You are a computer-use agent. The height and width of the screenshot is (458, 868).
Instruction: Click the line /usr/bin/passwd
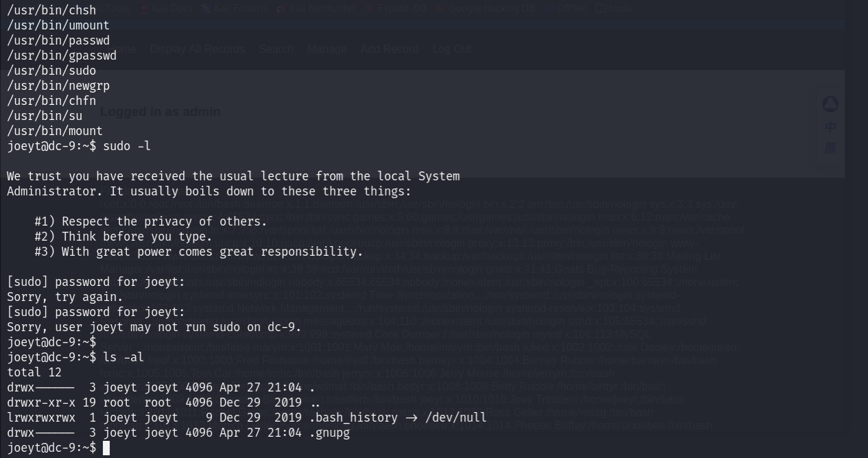(58, 40)
